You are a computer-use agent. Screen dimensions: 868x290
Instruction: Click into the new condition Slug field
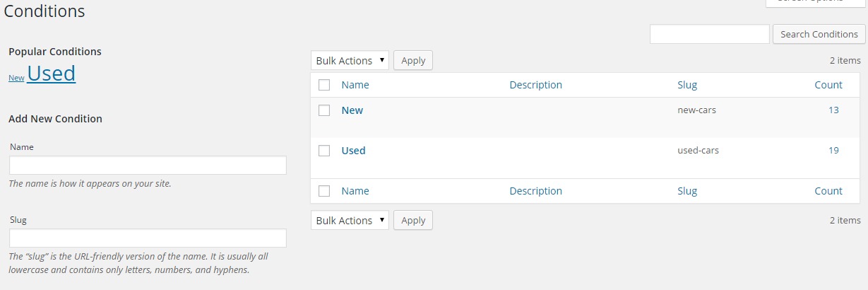[x=148, y=238]
